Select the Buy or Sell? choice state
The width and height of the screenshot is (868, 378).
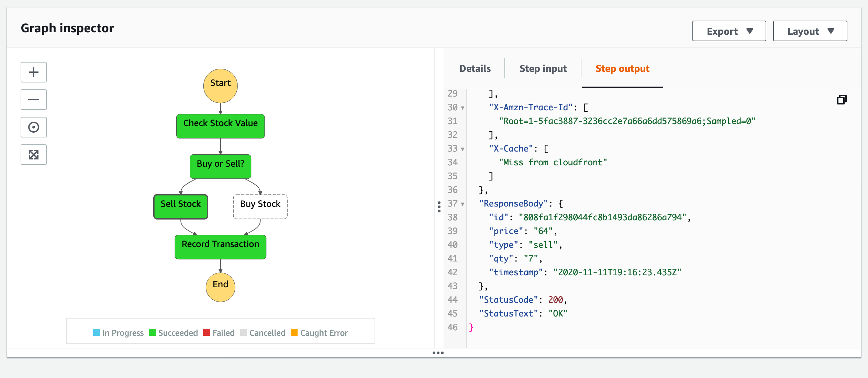click(x=220, y=166)
